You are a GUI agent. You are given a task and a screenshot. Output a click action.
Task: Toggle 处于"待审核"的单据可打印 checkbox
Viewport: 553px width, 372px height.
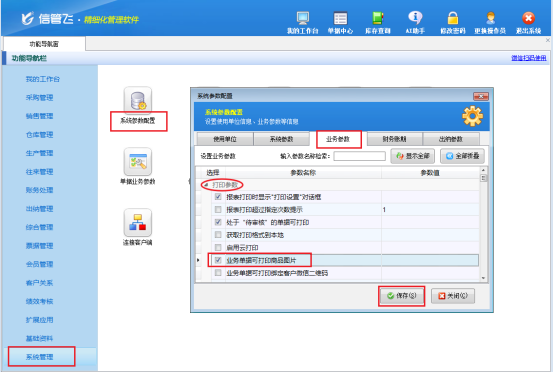point(218,222)
